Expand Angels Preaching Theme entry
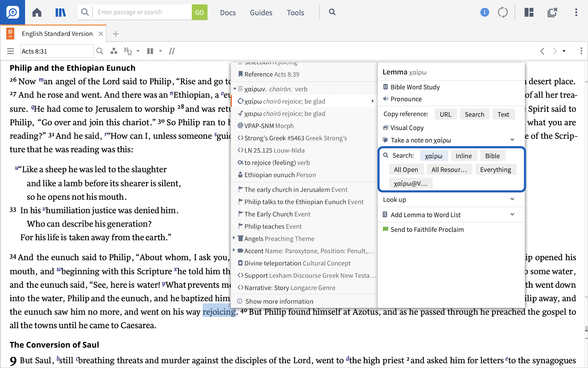588x368 pixels. [x=234, y=238]
